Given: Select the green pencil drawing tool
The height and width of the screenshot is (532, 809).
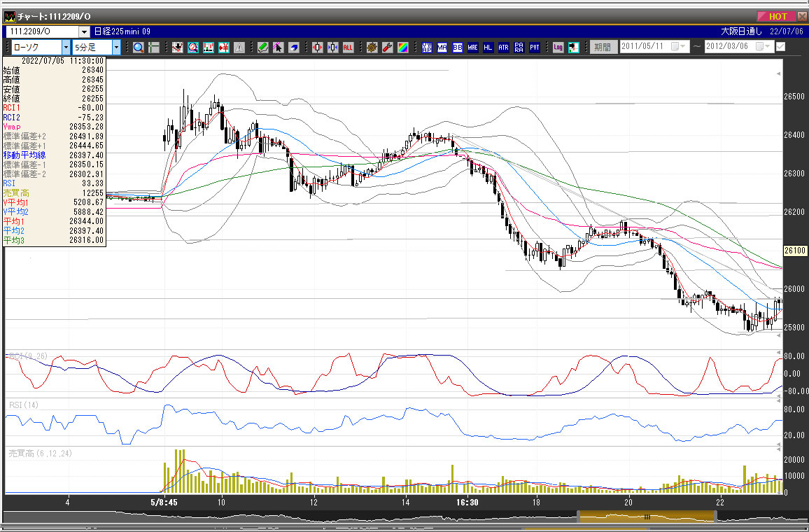Looking at the screenshot, I should click(263, 48).
